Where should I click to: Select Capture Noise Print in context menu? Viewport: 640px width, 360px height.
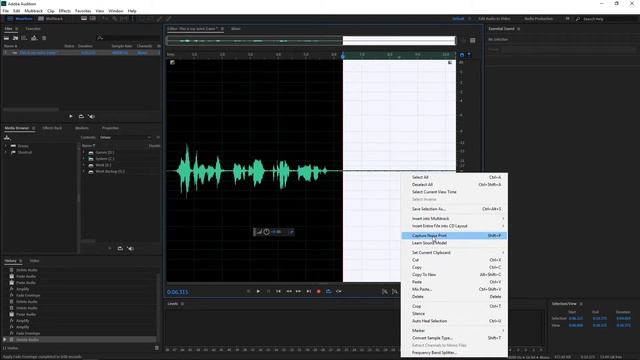point(454,236)
